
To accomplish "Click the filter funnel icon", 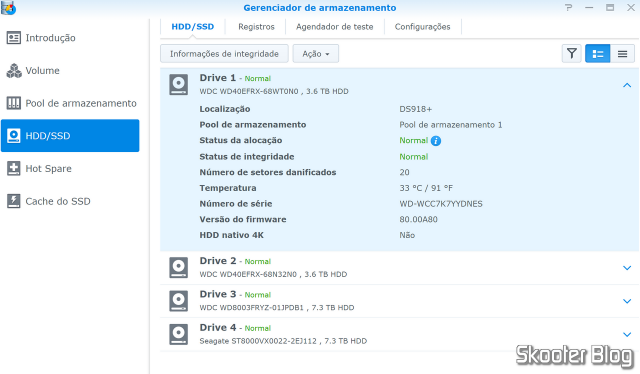I will [572, 53].
